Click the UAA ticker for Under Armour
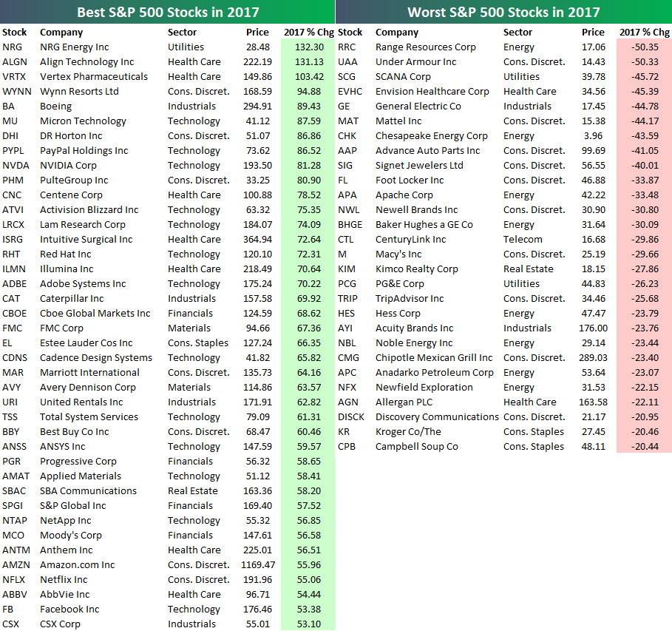 click(348, 62)
